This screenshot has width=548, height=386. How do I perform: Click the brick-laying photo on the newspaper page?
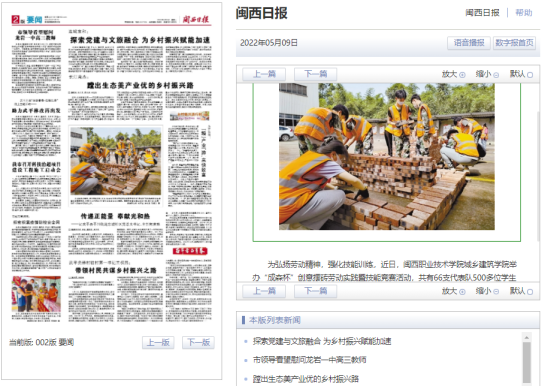116,161
